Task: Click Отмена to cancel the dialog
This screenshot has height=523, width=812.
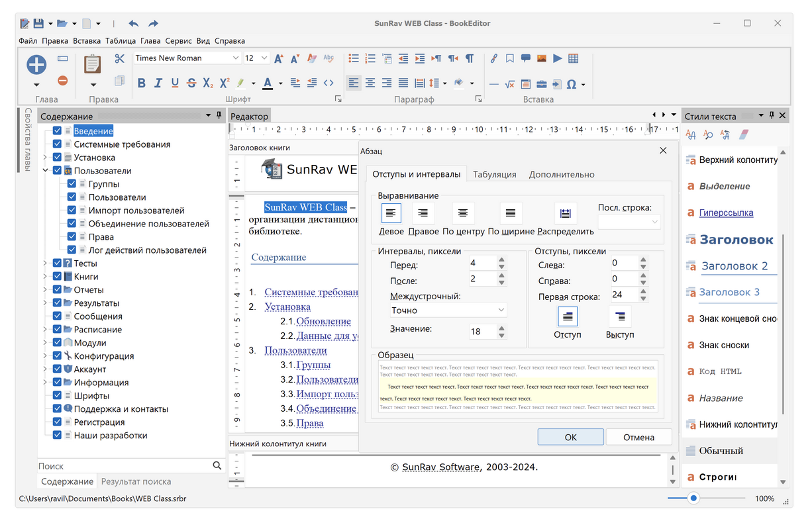Action: click(x=639, y=437)
